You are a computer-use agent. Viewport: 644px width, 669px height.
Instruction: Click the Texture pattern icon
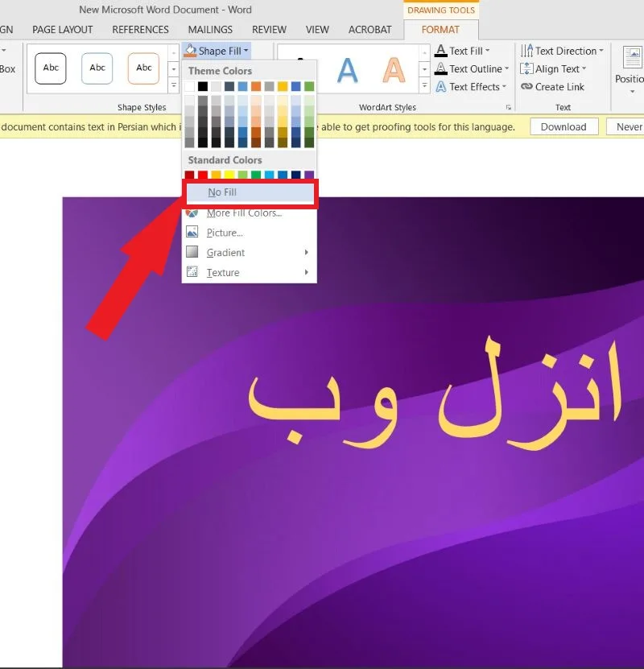coord(192,271)
